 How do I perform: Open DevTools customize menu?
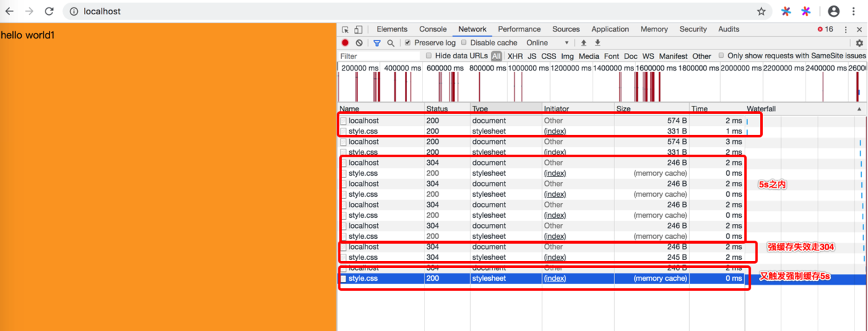(x=846, y=30)
